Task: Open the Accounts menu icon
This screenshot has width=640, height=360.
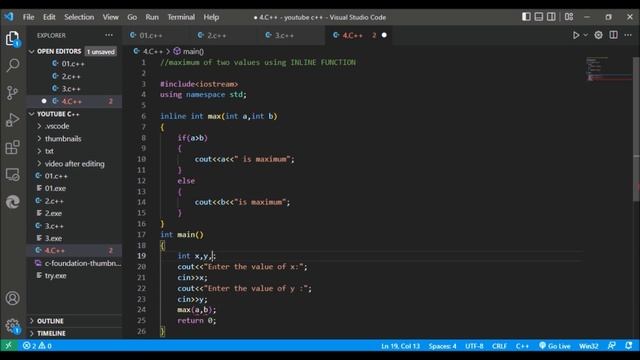Action: coord(13,298)
